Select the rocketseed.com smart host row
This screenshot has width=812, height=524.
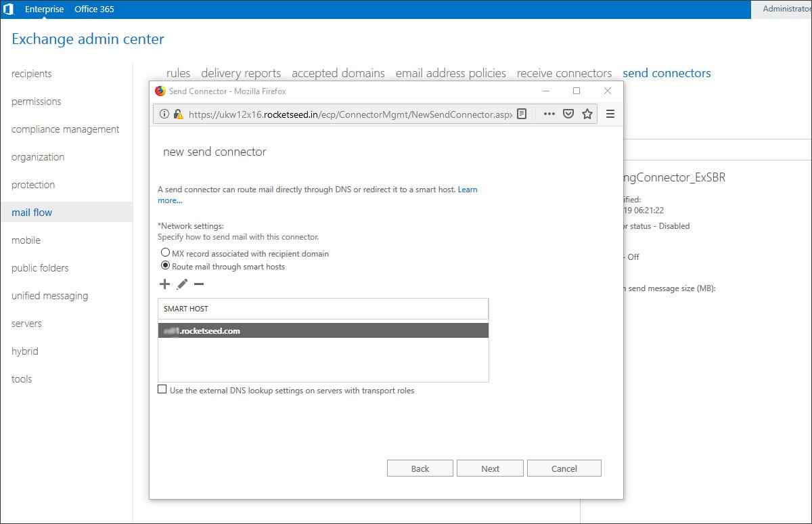(323, 331)
